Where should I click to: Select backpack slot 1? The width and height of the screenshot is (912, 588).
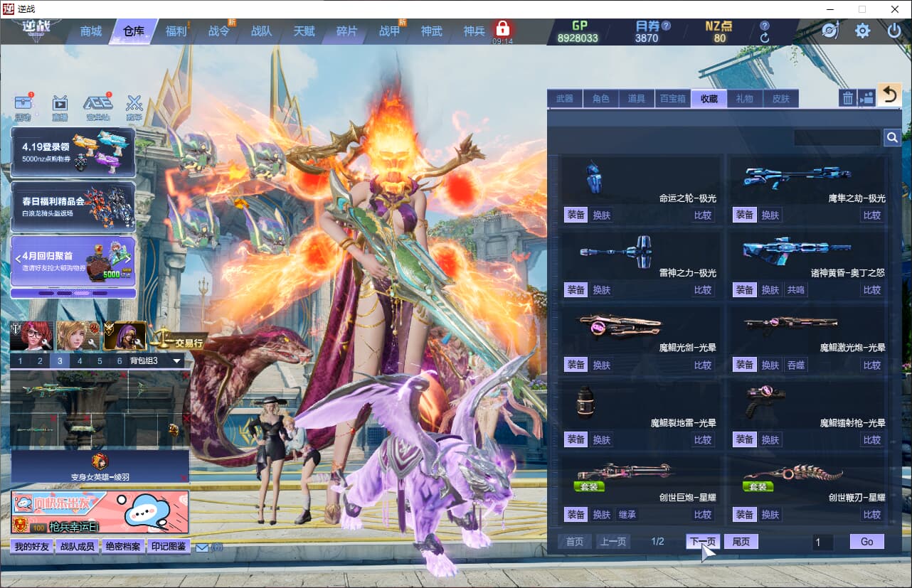point(20,361)
